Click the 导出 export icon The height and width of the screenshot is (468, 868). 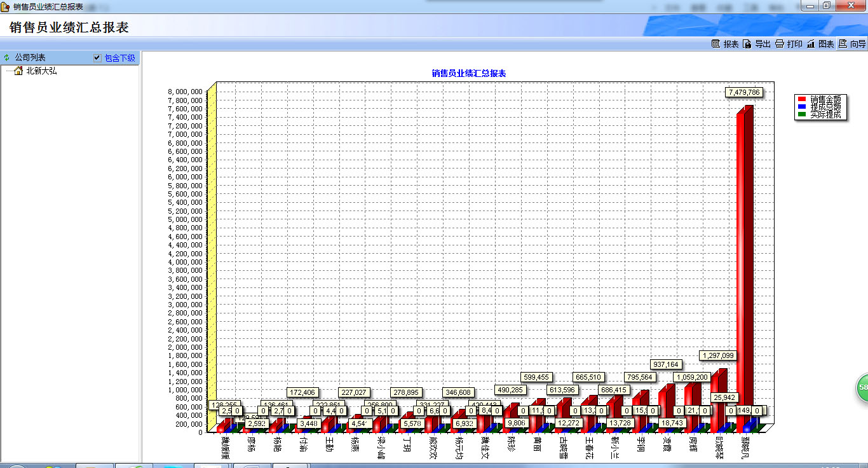point(747,44)
